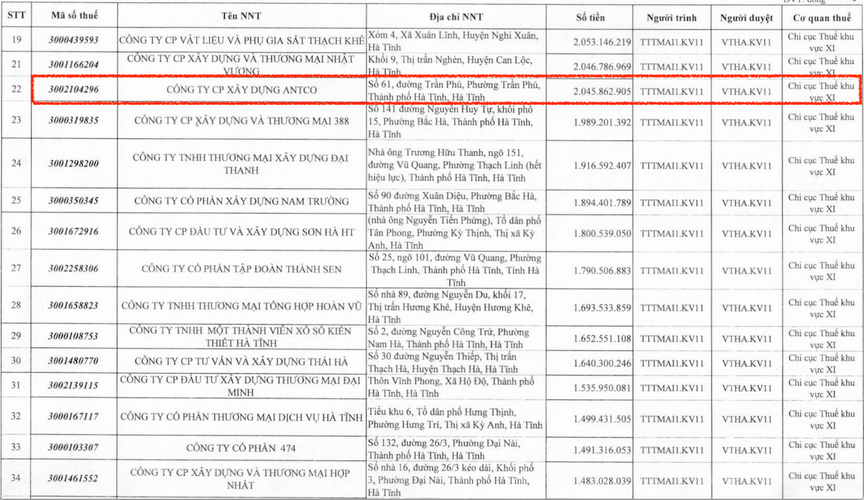The width and height of the screenshot is (864, 500).
Task: Click the 'STT' column header
Action: (x=16, y=15)
